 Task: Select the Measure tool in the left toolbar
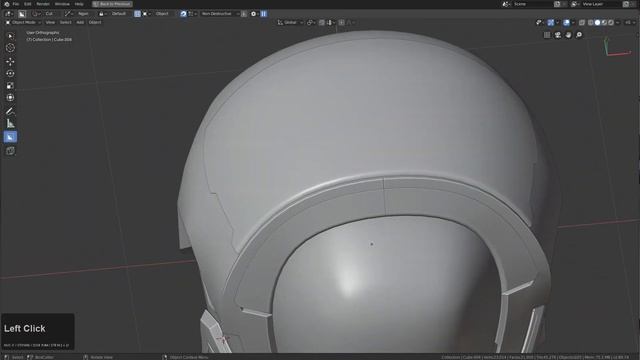(10, 123)
